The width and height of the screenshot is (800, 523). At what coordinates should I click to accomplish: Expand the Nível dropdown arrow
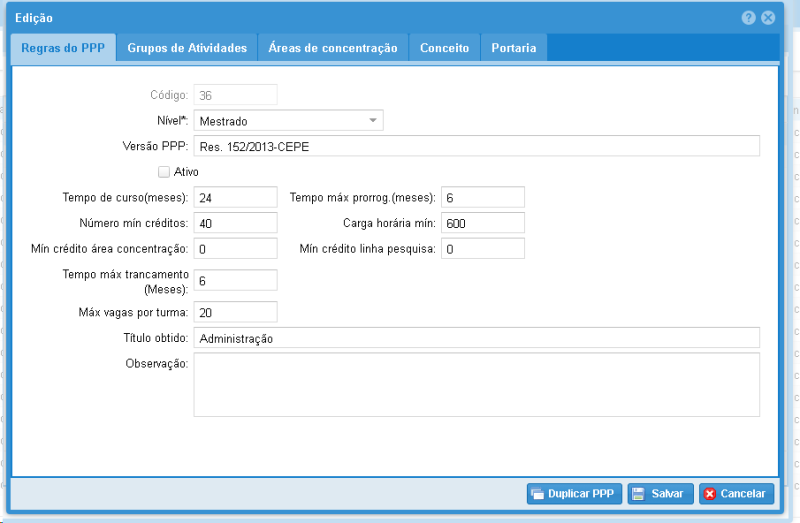pyautogui.click(x=373, y=121)
